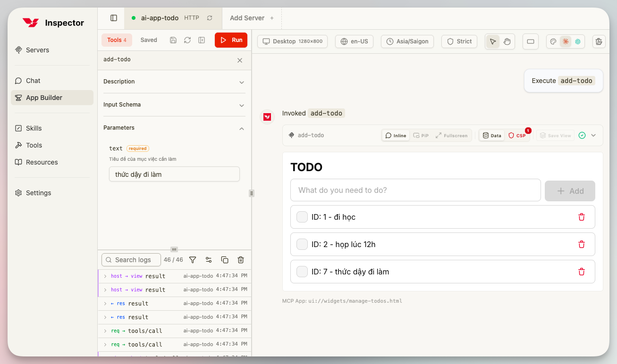The height and width of the screenshot is (364, 617).
Task: Collapse the Parameters section
Action: tap(174, 128)
